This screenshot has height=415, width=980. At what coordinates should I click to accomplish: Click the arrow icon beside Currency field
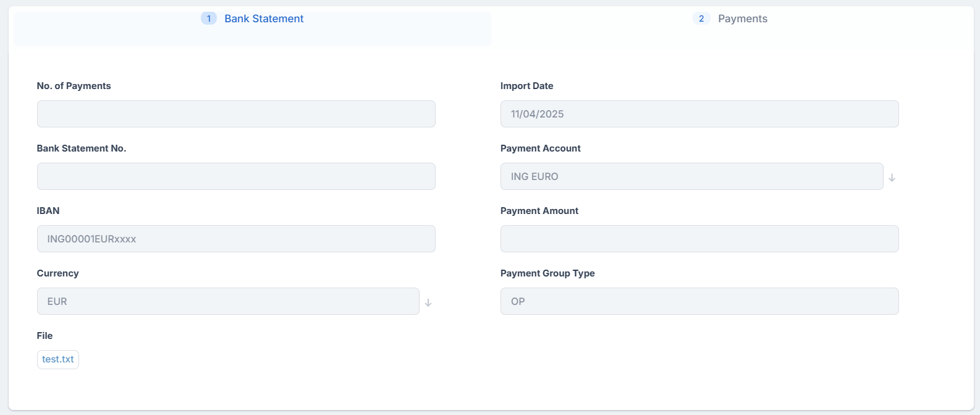coord(428,302)
